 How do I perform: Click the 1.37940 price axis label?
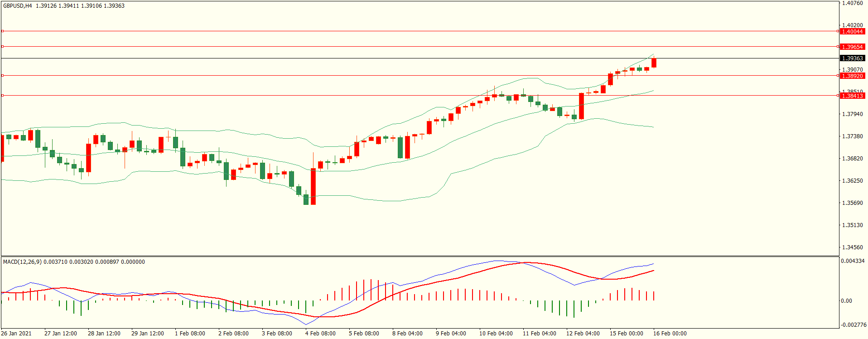(x=853, y=114)
